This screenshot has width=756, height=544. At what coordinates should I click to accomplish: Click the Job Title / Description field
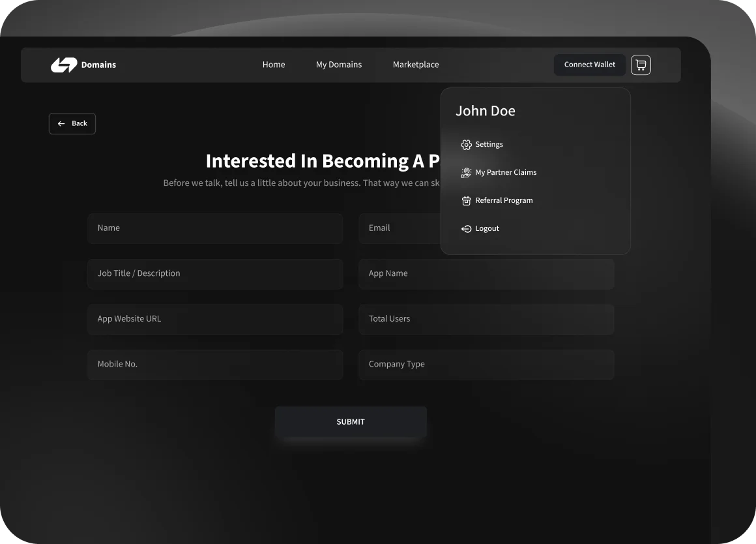tap(215, 274)
